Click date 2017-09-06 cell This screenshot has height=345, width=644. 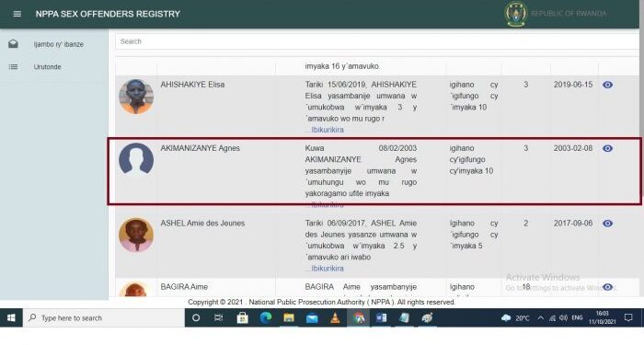coord(573,224)
